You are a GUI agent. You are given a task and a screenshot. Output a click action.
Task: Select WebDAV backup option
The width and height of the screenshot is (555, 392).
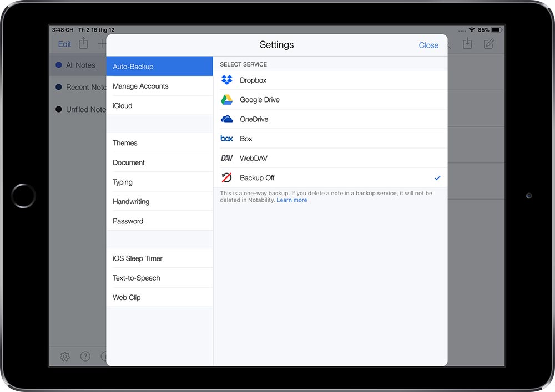[330, 158]
